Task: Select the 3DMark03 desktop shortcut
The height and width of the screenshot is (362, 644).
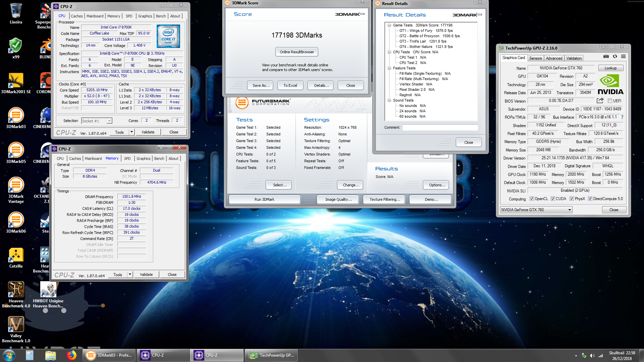Action: click(x=16, y=118)
